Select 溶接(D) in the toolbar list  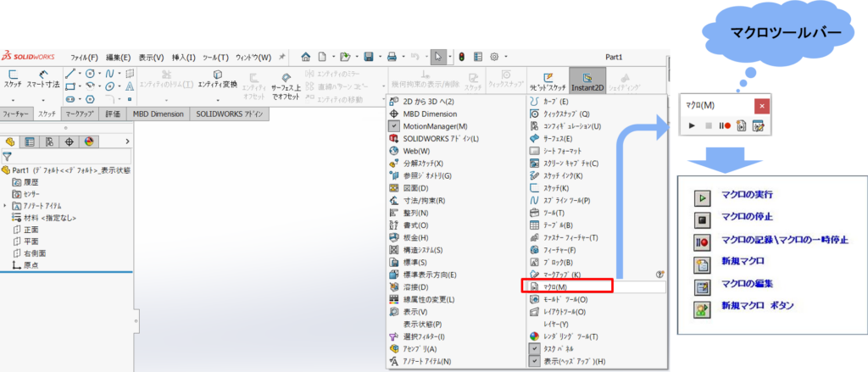click(415, 286)
